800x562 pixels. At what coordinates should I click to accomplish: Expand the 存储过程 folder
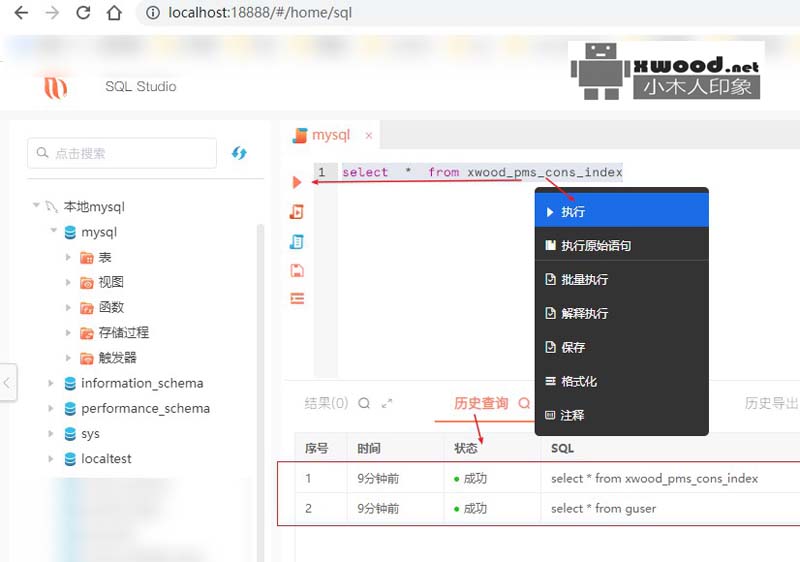[68, 333]
